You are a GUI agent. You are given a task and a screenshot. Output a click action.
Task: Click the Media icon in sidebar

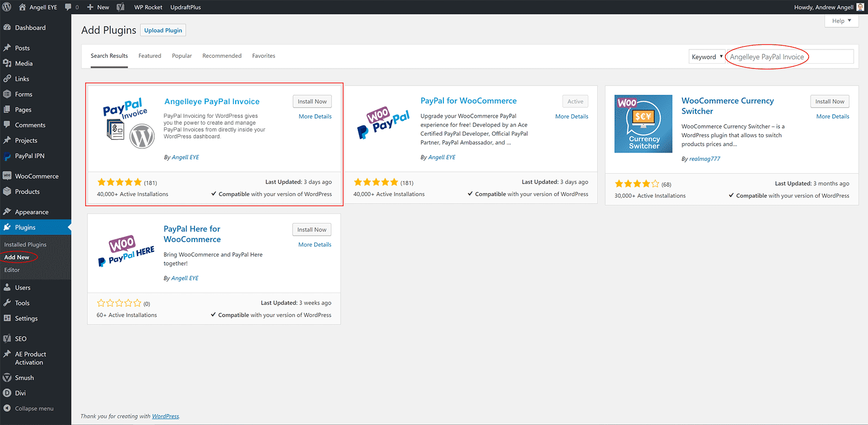click(7, 63)
